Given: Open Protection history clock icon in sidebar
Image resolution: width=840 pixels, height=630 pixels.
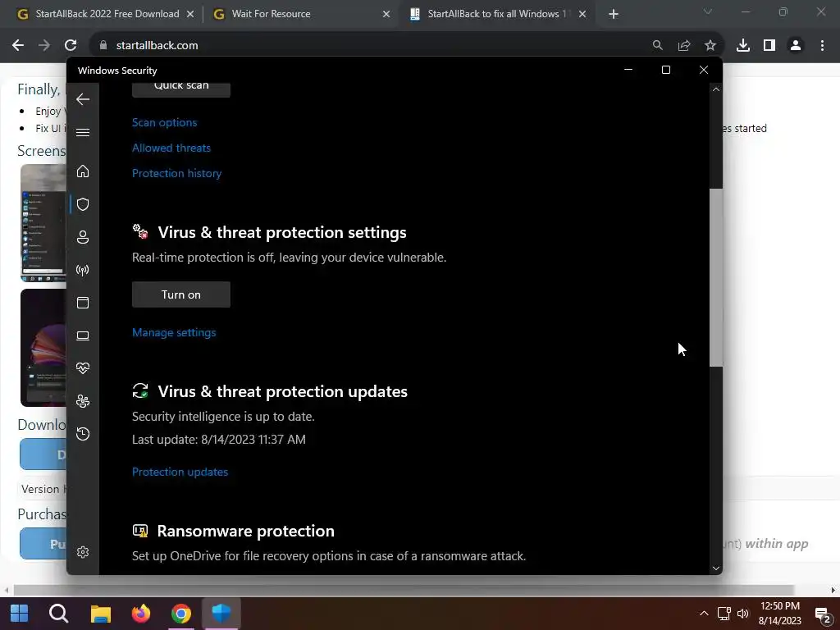Looking at the screenshot, I should click(83, 433).
